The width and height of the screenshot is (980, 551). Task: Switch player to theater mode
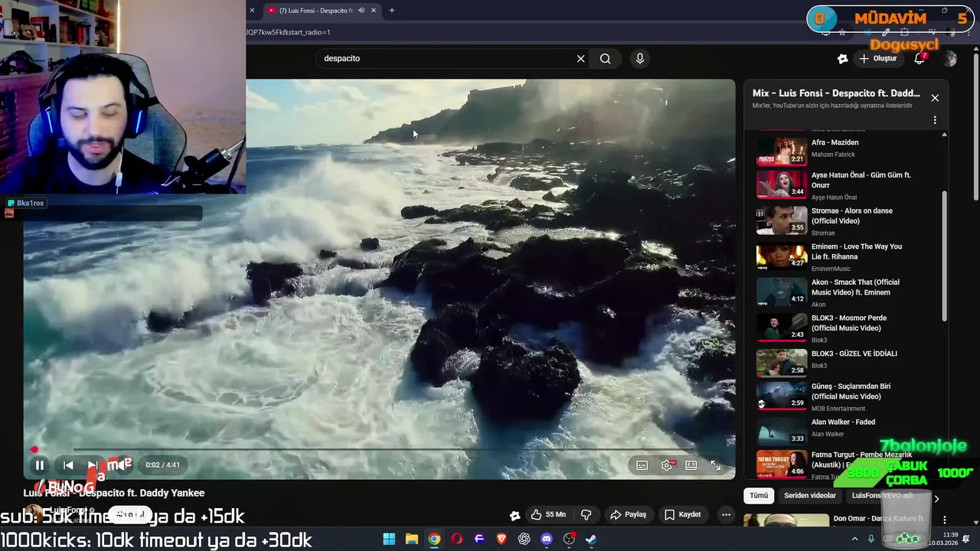[691, 465]
